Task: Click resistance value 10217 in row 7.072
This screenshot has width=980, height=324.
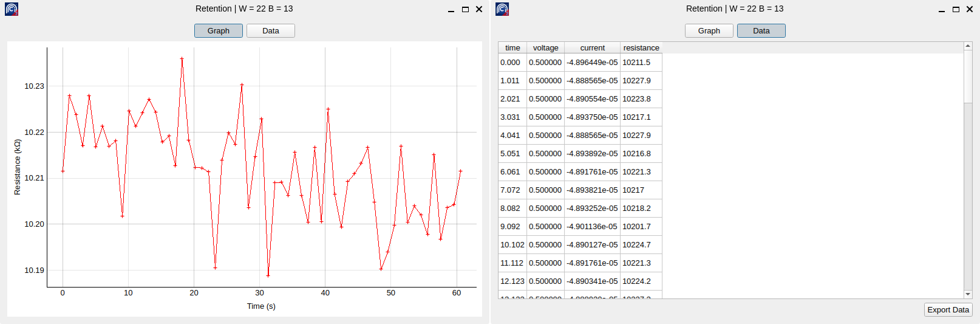Action: pos(641,190)
